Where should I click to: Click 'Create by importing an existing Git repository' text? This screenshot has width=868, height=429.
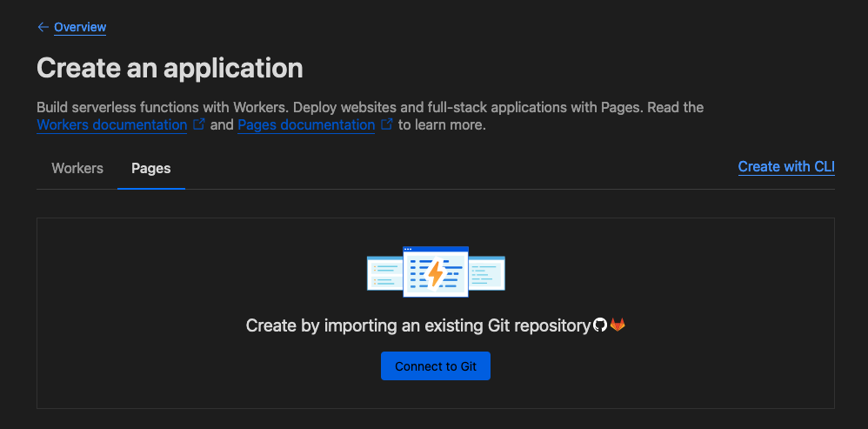click(418, 325)
